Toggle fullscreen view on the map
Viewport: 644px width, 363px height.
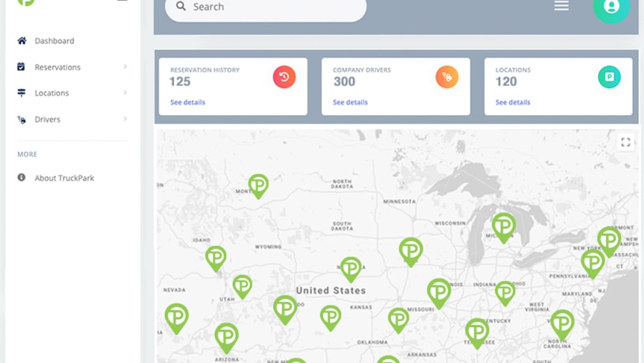coord(626,142)
